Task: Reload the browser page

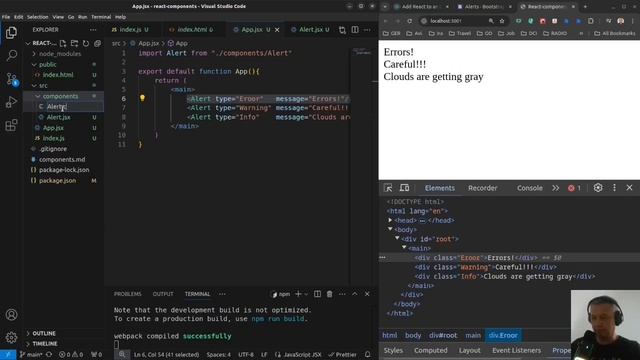Action: [409, 21]
